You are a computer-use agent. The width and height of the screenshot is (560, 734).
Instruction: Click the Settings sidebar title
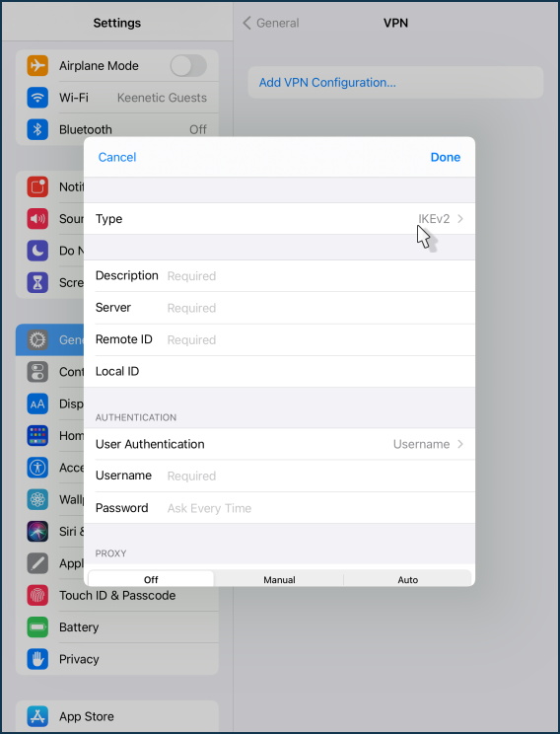pyautogui.click(x=117, y=23)
